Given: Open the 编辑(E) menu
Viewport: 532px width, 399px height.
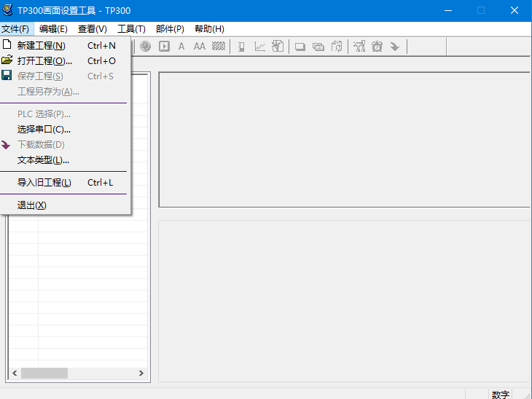Looking at the screenshot, I should tap(53, 29).
